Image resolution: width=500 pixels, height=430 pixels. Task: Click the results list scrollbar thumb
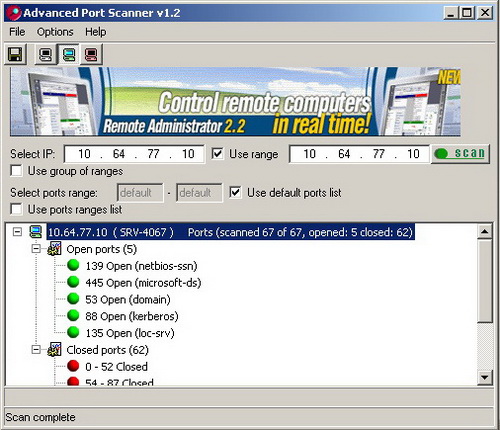485,281
